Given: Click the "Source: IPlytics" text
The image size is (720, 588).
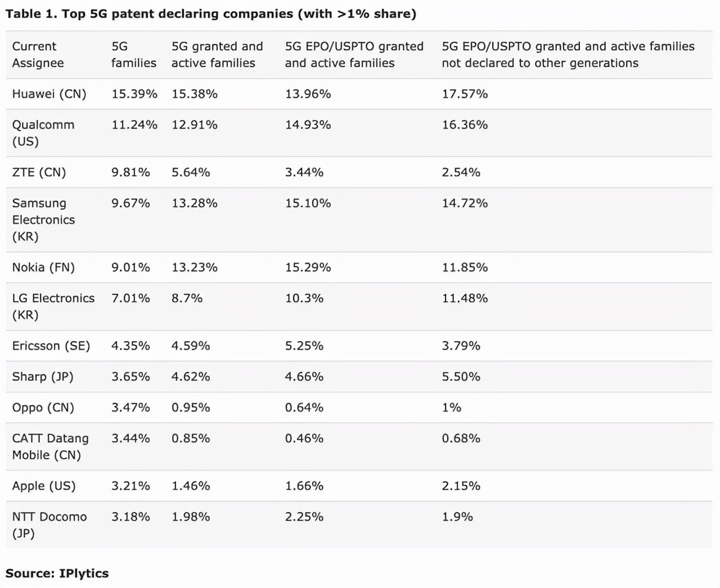Looking at the screenshot, I should tap(57, 573).
